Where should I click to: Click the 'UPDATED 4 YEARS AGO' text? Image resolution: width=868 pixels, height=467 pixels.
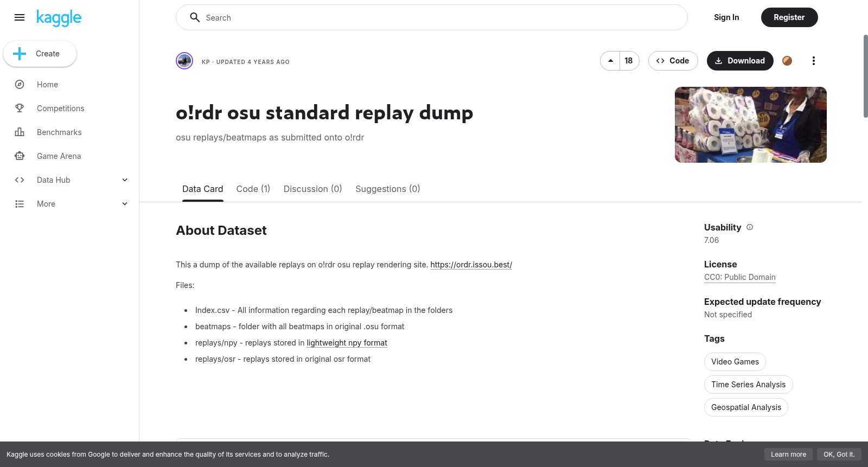[x=253, y=62]
